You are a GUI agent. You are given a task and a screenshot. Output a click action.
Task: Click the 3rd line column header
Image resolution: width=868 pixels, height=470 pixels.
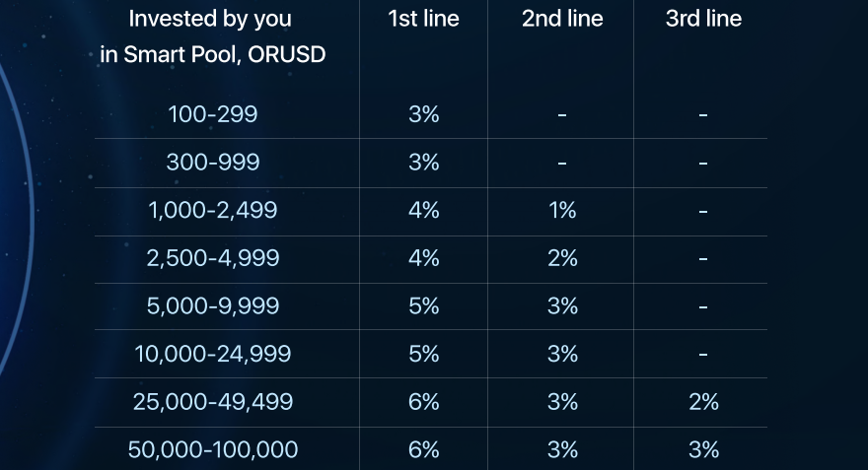(703, 19)
